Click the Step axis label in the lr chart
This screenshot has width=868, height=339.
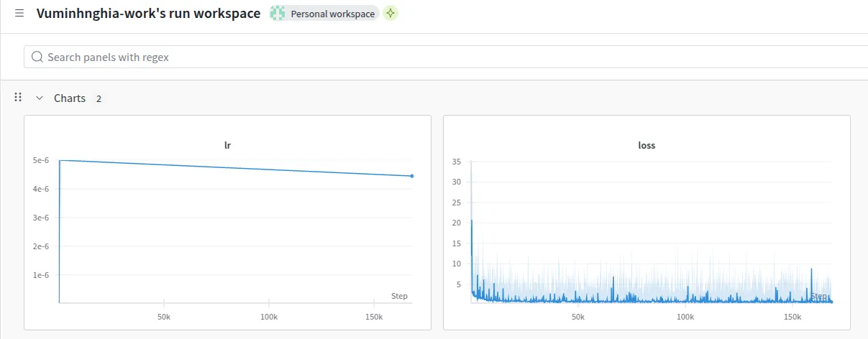tap(399, 296)
